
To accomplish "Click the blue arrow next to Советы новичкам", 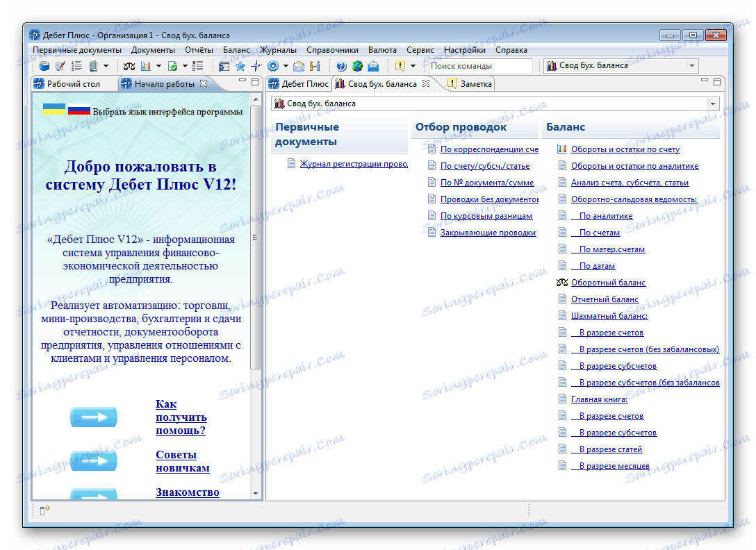I will click(94, 461).
